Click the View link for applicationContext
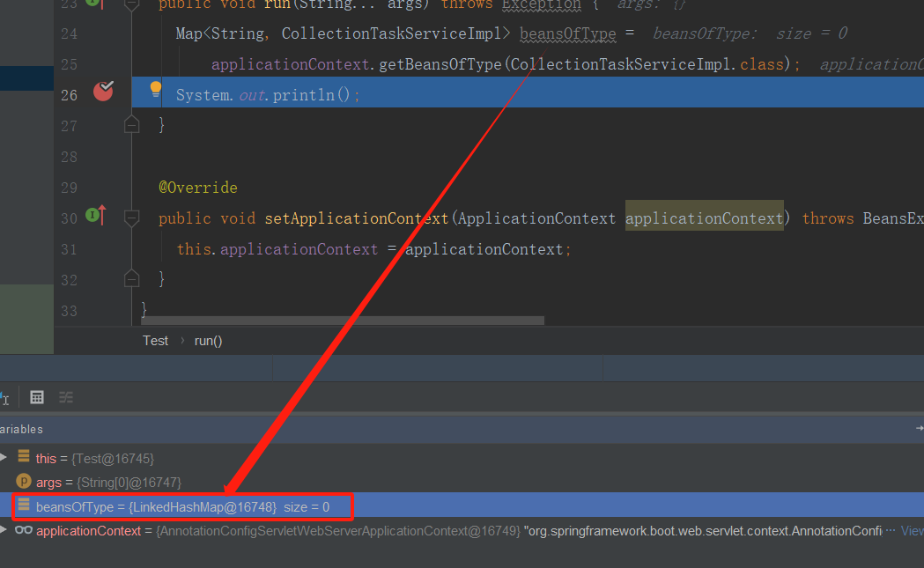The height and width of the screenshot is (568, 924). (x=913, y=531)
